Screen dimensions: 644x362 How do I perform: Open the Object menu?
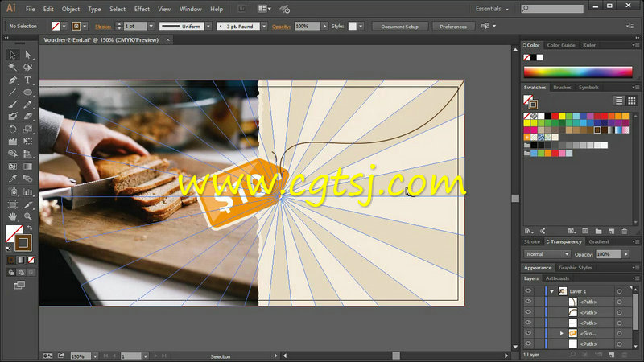point(71,9)
